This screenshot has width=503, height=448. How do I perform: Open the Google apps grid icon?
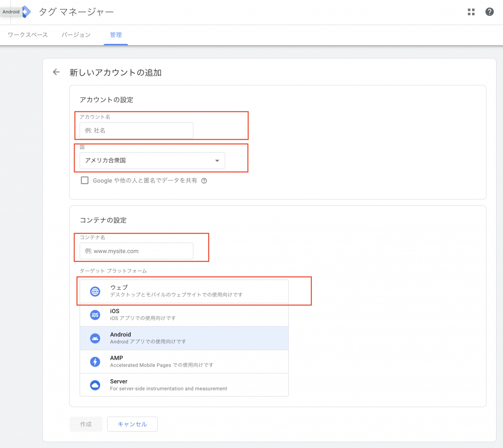click(x=471, y=12)
